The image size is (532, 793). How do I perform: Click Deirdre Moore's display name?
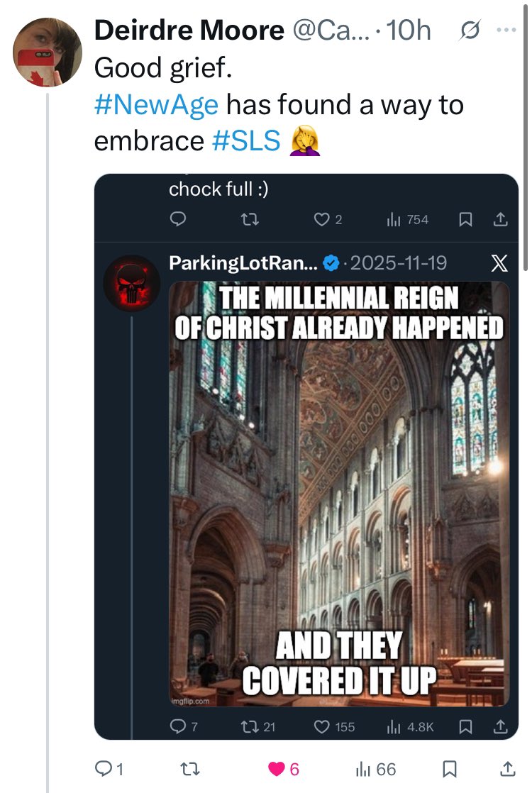(187, 30)
